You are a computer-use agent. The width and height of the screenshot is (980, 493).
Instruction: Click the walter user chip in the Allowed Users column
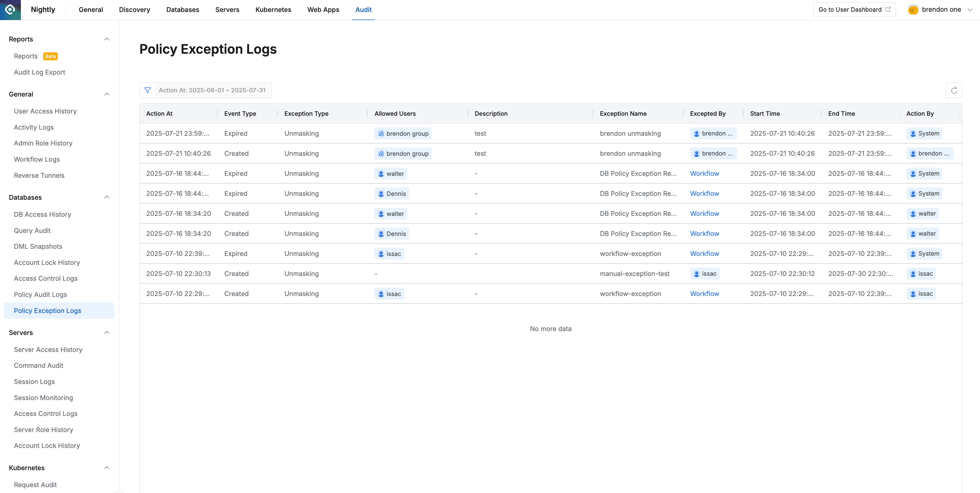tap(390, 173)
